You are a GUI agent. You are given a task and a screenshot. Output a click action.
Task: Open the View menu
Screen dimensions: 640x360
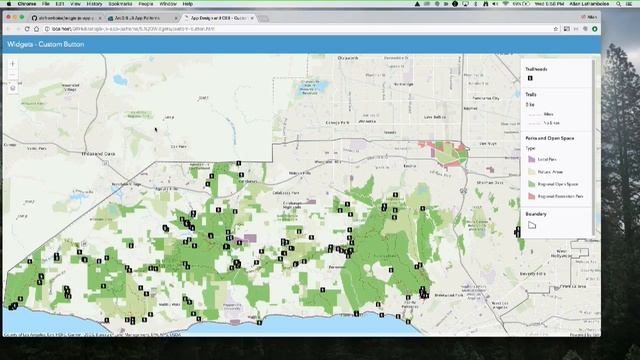tap(75, 4)
